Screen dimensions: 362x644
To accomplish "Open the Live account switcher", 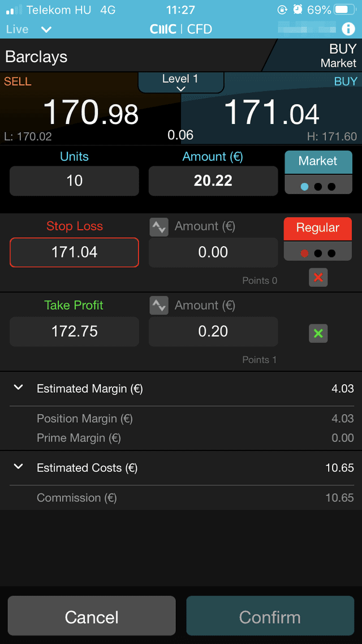I will tap(28, 29).
